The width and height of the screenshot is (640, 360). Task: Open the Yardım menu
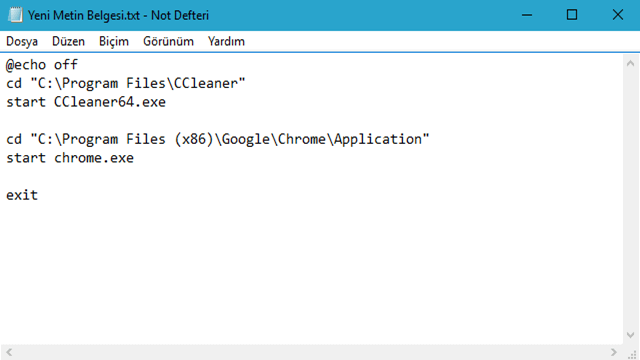click(226, 41)
